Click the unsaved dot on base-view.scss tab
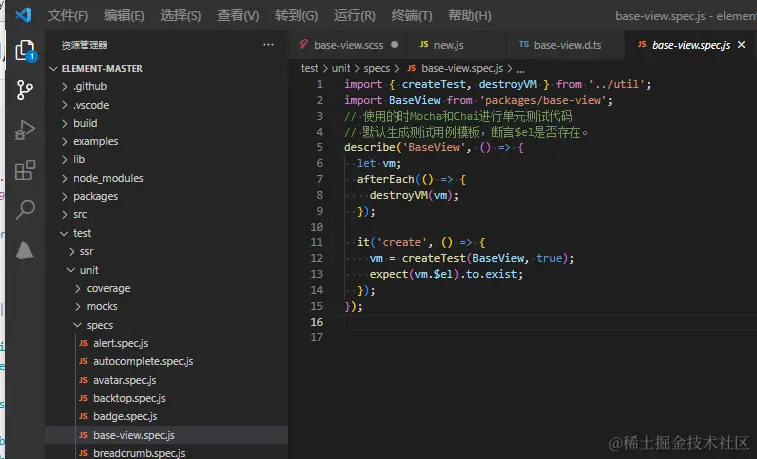The width and height of the screenshot is (757, 459). point(394,44)
